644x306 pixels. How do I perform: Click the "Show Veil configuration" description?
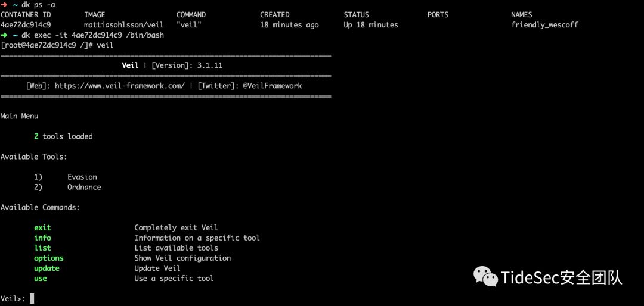click(183, 258)
